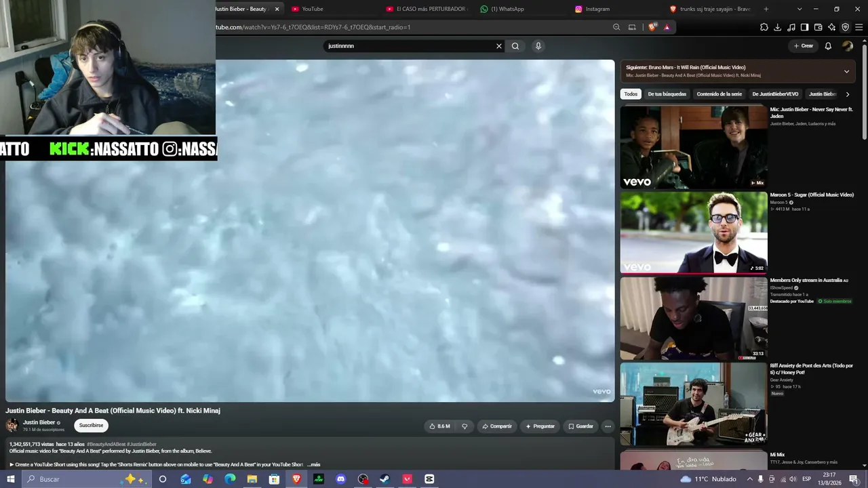The image size is (868, 488).
Task: Click the taskbar volume speaker icon
Action: pos(793,479)
